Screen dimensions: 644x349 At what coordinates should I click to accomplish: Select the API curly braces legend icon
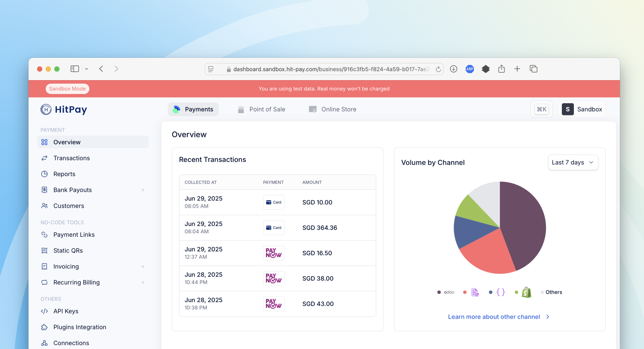501,292
